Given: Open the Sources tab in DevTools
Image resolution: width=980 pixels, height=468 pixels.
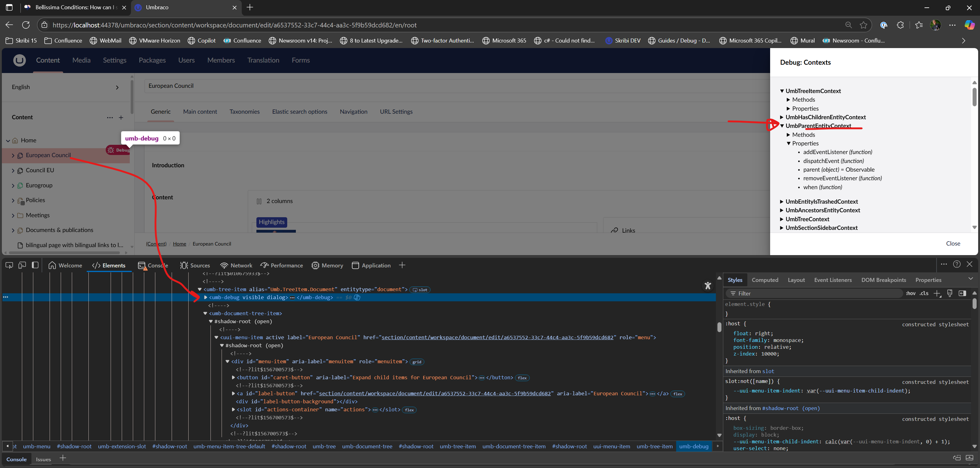Looking at the screenshot, I should [195, 266].
